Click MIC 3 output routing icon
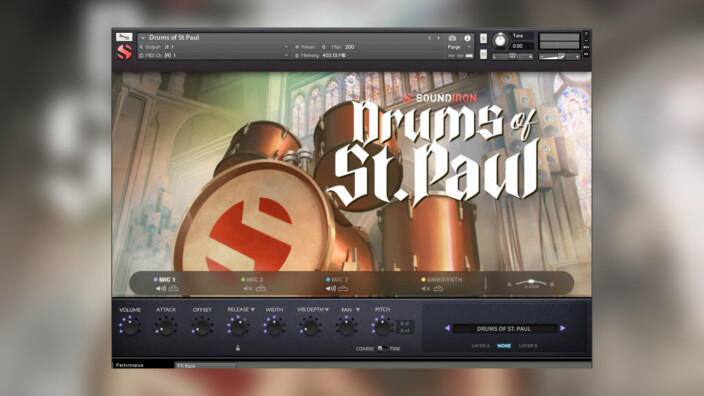This screenshot has width=704, height=396. 343,289
